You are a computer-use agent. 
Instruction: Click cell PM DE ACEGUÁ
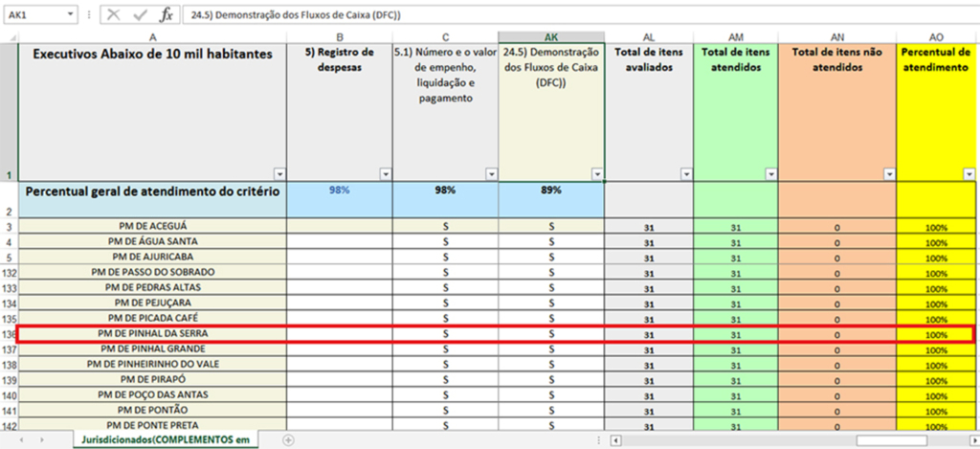(152, 226)
